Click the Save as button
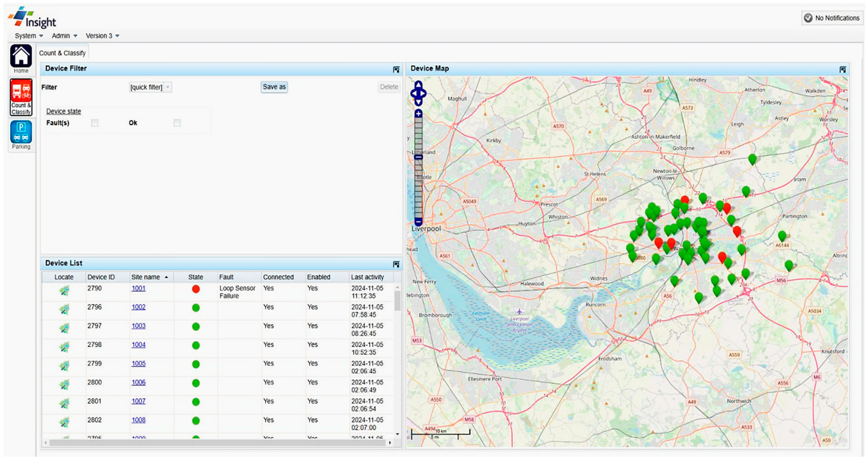Image resolution: width=868 pixels, height=462 pixels. pos(274,87)
